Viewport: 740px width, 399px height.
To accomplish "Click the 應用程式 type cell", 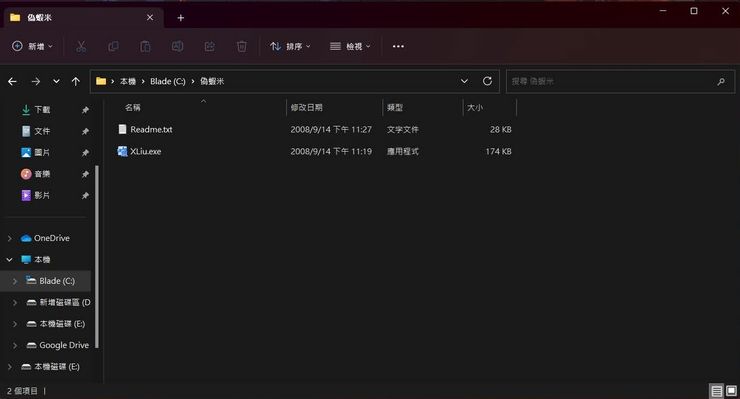I will tap(403, 151).
